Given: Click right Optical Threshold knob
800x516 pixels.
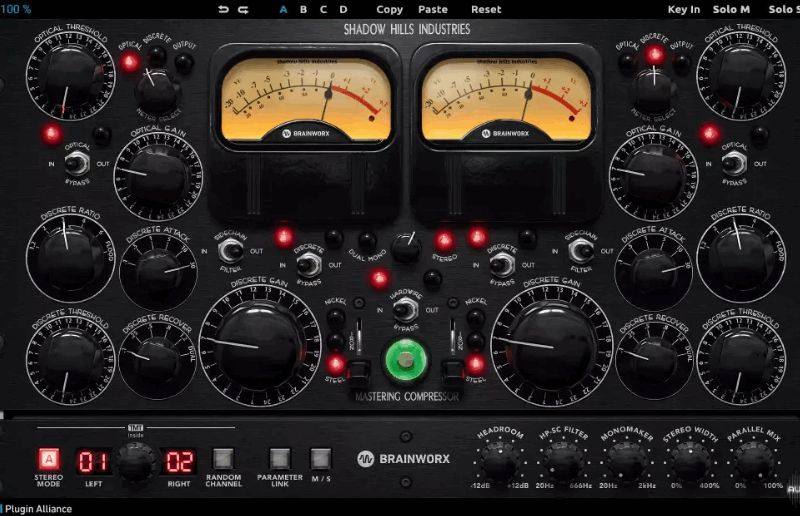Looking at the screenshot, I should [741, 77].
